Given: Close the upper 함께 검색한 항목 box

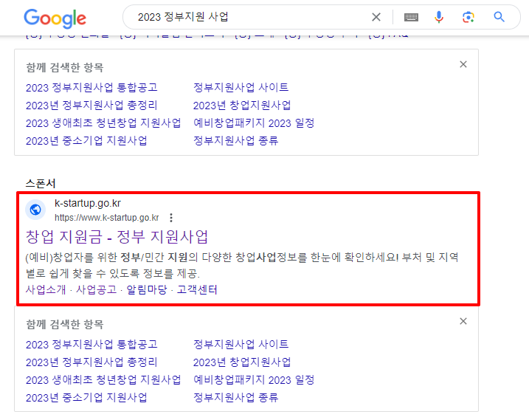Looking at the screenshot, I should coord(463,64).
